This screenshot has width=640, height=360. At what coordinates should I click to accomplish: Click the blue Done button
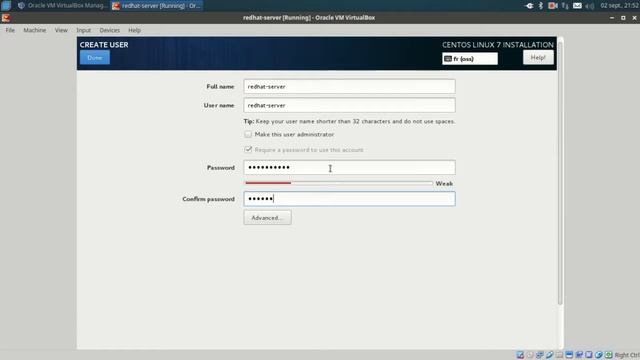click(x=95, y=58)
